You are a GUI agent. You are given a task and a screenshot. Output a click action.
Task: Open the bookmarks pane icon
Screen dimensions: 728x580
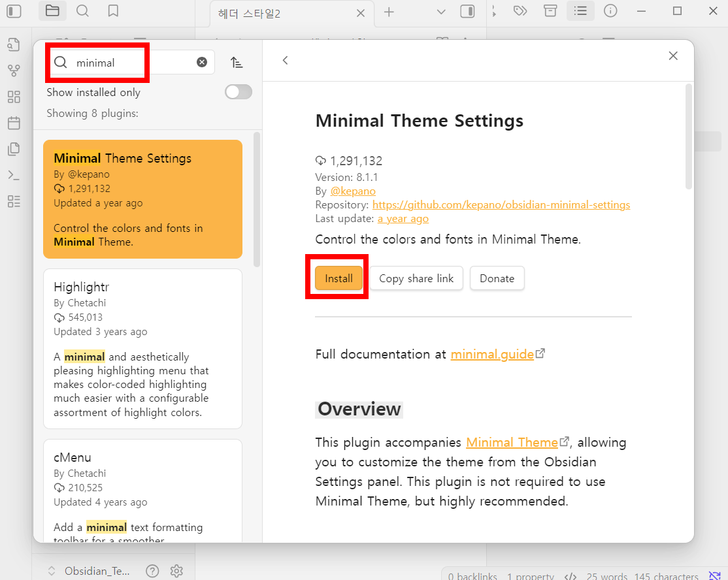tap(113, 11)
